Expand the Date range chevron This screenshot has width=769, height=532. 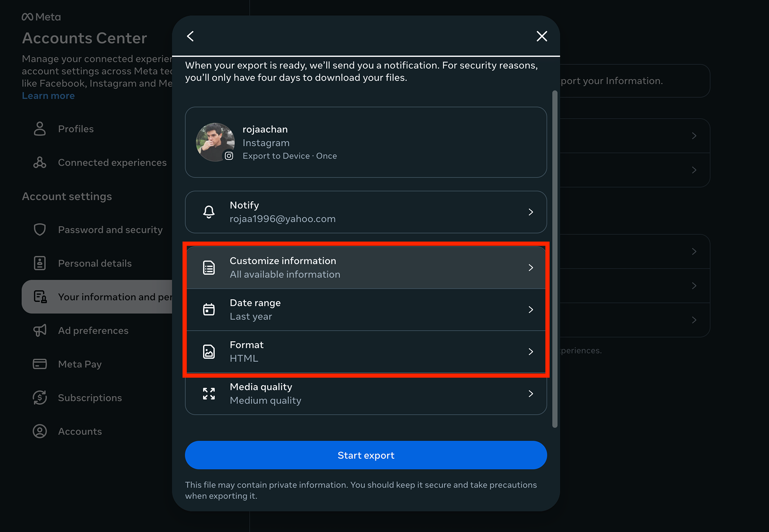(x=531, y=310)
